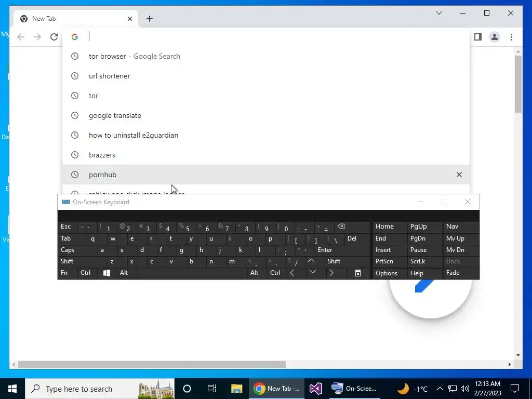This screenshot has height=399, width=532.
Task: Tap the Backspace key on On-Screen Keyboard
Action: pyautogui.click(x=352, y=227)
